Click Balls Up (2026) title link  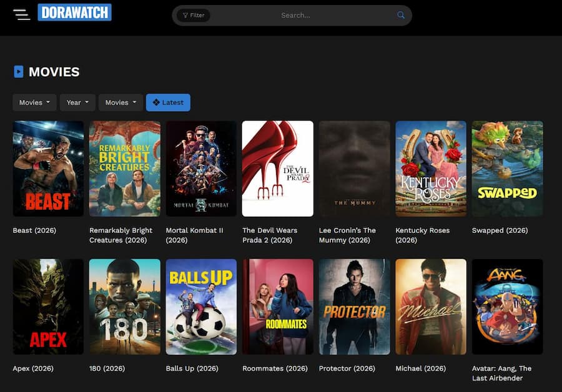point(192,368)
